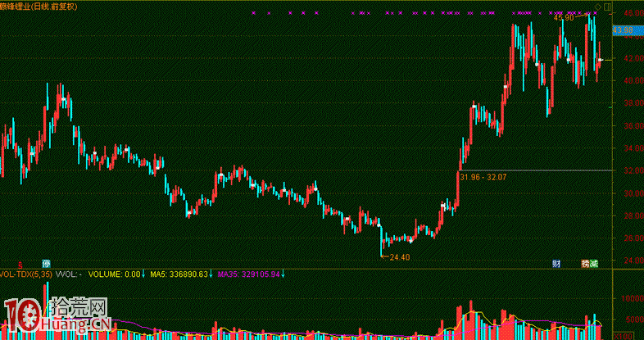Click the arrow after VOLUME: 0.00
This screenshot has height=340, width=644.
tap(143, 274)
